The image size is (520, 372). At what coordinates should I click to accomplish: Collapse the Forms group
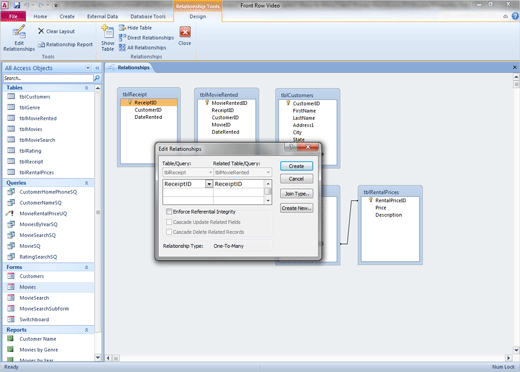click(x=87, y=267)
